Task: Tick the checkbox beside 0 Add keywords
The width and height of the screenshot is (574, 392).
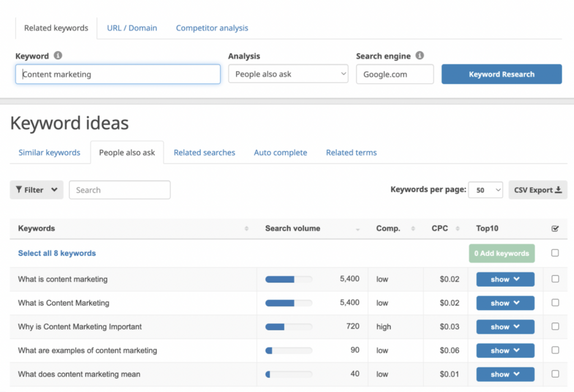Action: tap(555, 253)
